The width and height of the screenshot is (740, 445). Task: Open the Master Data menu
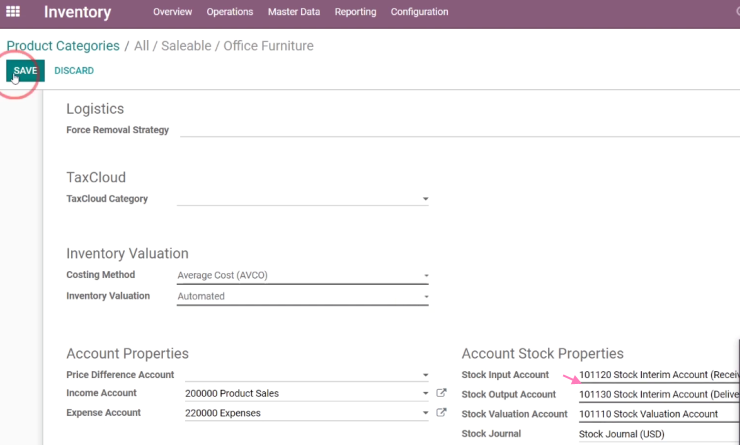pos(294,12)
